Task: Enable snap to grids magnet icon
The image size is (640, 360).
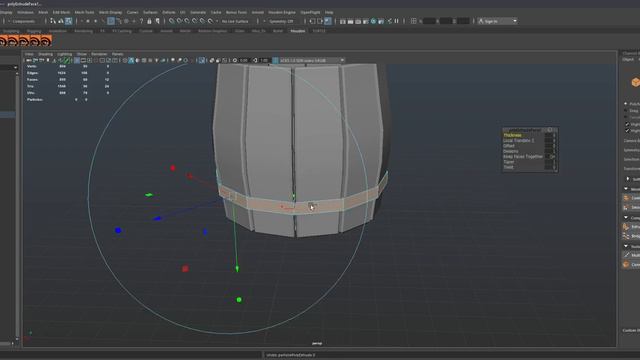Action: click(x=172, y=21)
